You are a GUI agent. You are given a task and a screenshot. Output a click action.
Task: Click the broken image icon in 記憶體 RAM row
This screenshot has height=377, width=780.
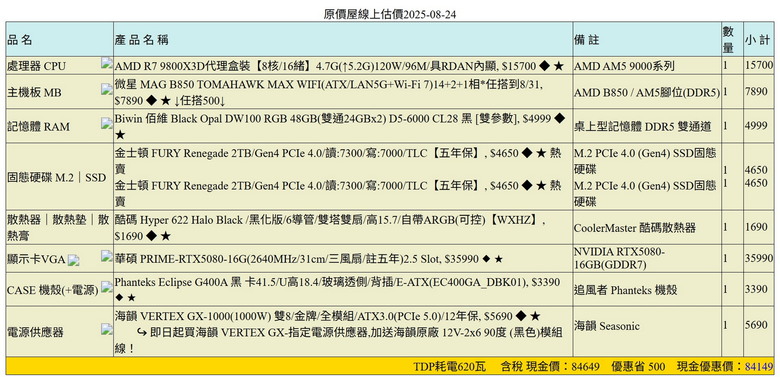tap(107, 123)
